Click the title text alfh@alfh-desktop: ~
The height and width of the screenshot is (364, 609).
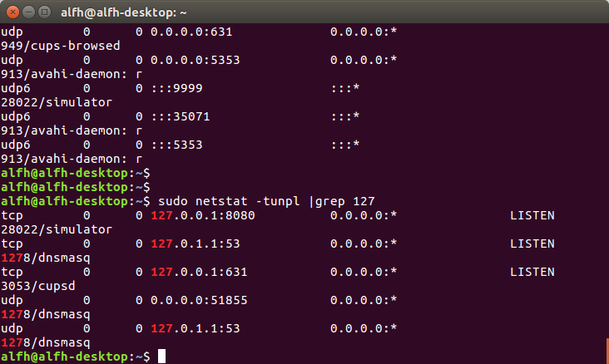coord(123,12)
